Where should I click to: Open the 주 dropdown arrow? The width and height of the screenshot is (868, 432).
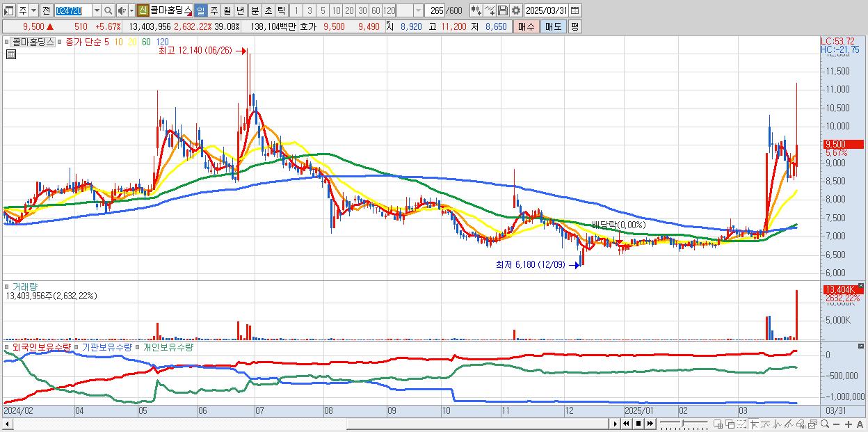[x=34, y=10]
